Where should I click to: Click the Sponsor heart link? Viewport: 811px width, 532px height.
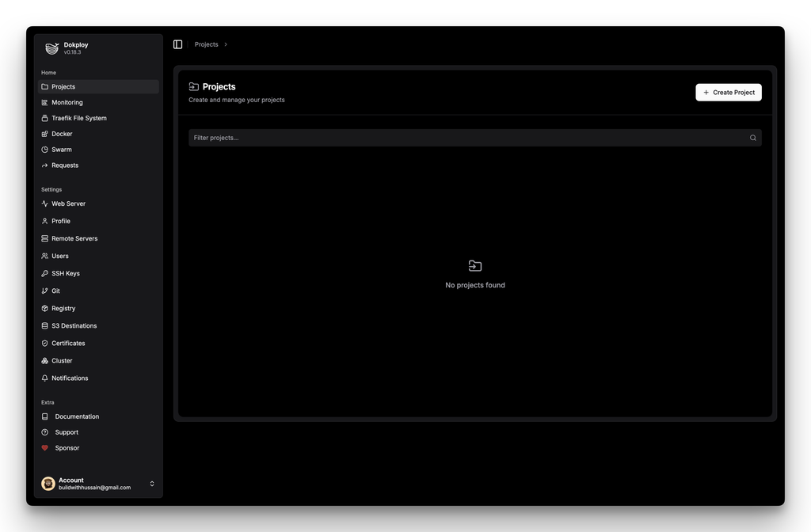tap(67, 448)
